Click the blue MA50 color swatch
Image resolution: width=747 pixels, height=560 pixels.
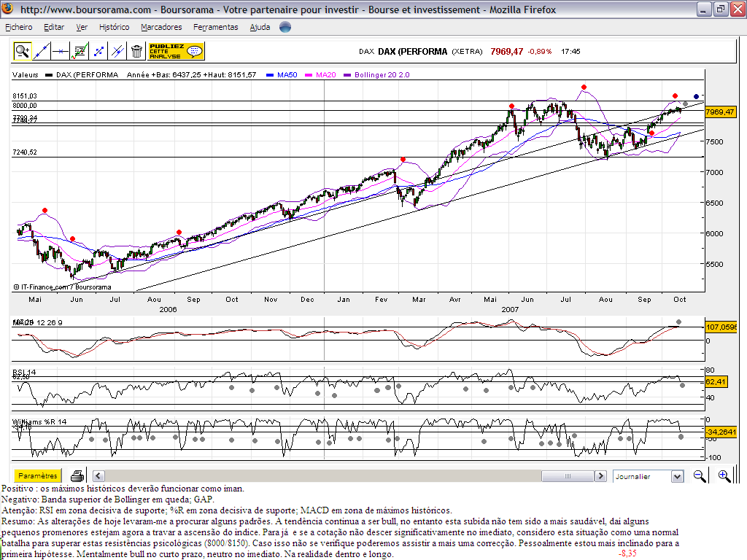pos(270,75)
